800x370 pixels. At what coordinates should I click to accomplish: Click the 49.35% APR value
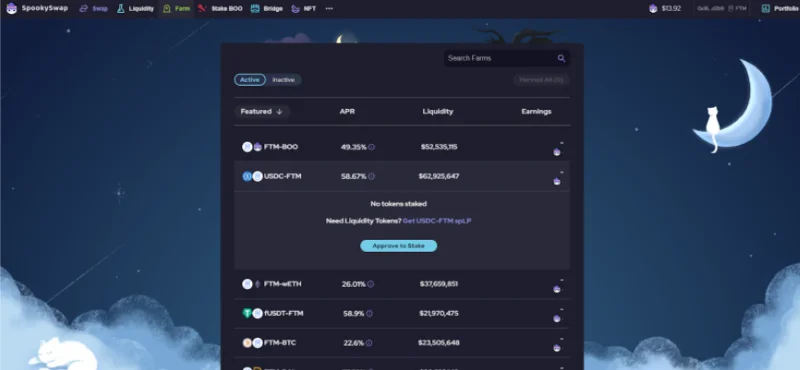click(354, 147)
